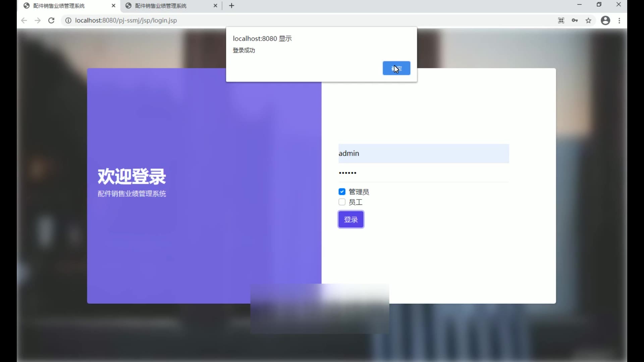Screen dimensions: 644x362
Task: Click the 配件销售业绩管理系统 subtitle text
Action: (132, 194)
